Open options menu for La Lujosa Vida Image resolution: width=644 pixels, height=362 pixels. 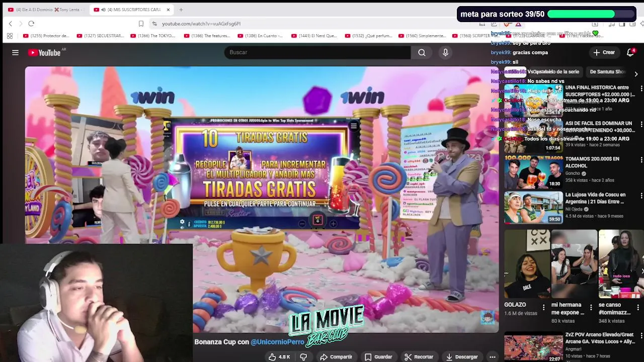click(x=641, y=196)
